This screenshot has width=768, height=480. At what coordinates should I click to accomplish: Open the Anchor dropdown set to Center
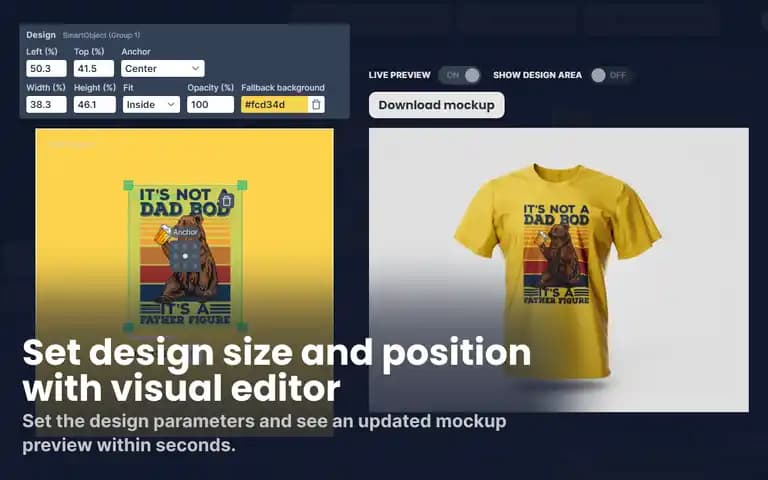pyautogui.click(x=163, y=69)
